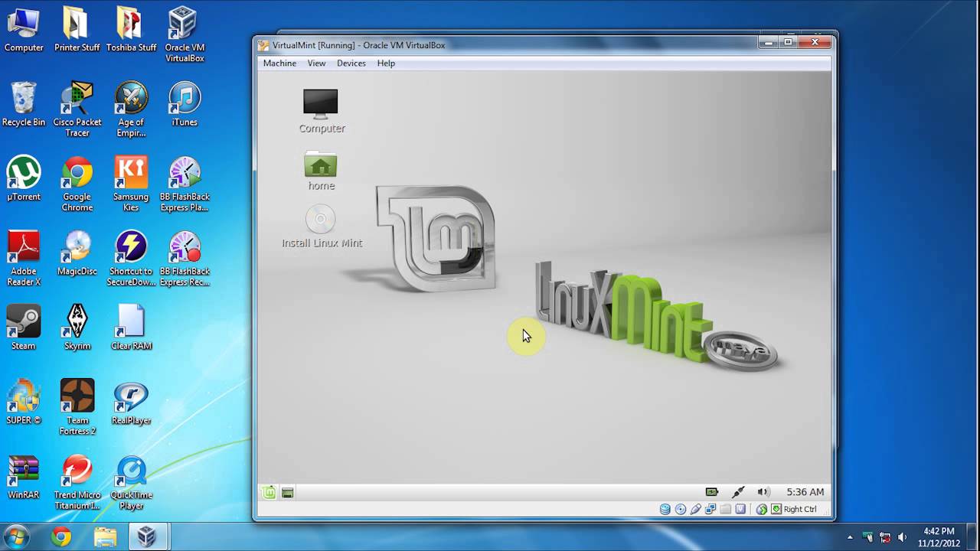Select the Install Linux Mint disc icon
This screenshot has height=551, width=980.
coord(322,227)
